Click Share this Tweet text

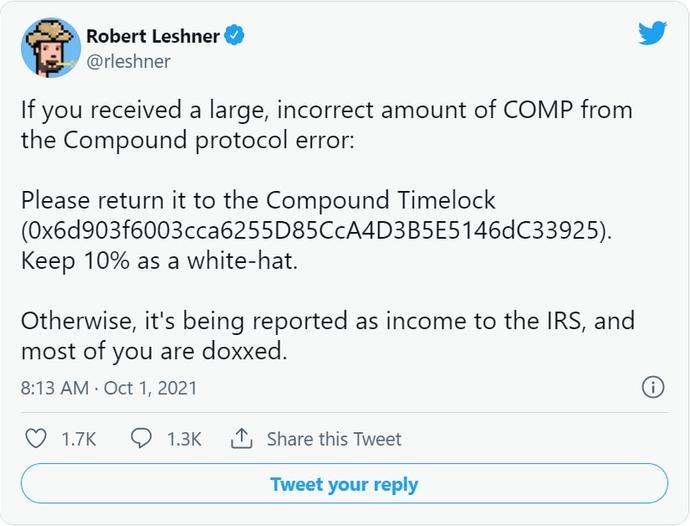pyautogui.click(x=334, y=439)
